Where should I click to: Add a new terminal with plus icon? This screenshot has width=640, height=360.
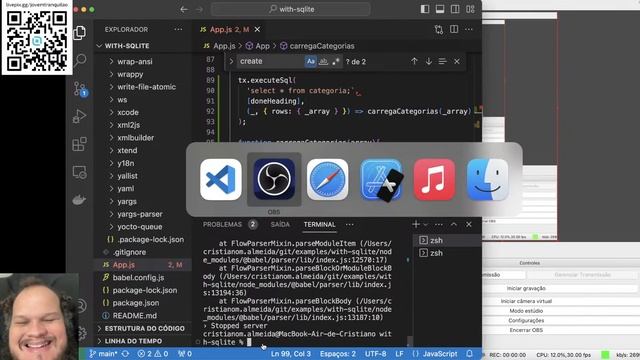pos(416,224)
